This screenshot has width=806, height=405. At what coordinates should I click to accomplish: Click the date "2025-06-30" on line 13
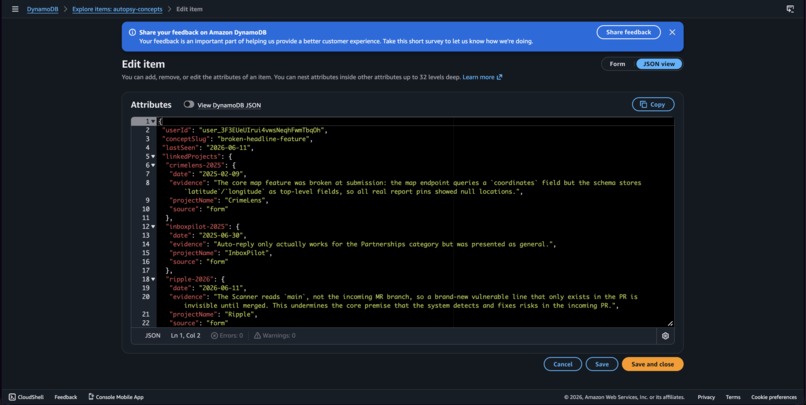[x=222, y=235]
